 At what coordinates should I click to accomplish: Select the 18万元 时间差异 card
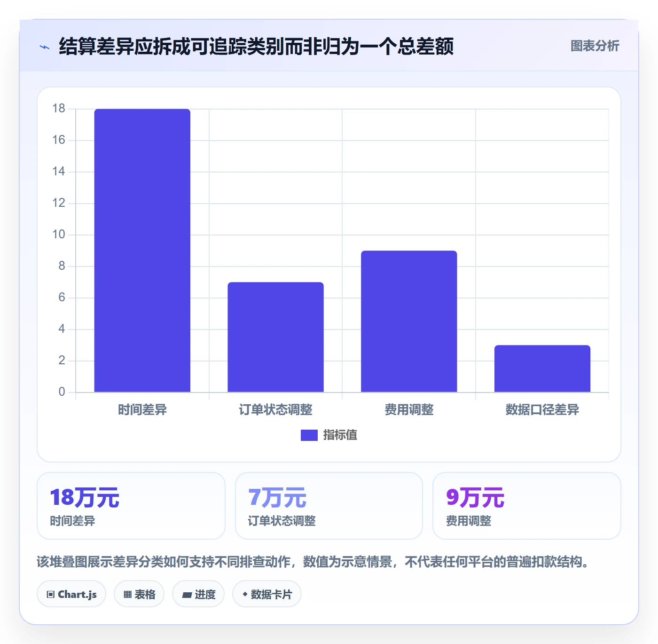pyautogui.click(x=131, y=506)
